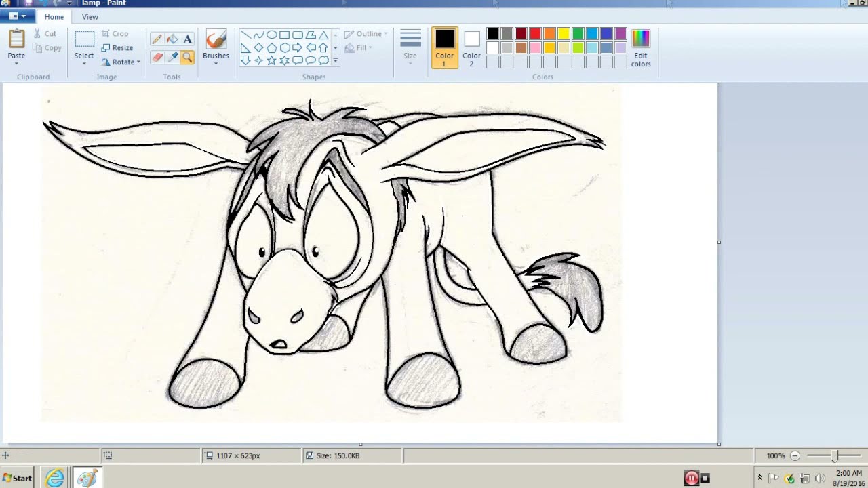The image size is (868, 488).
Task: Pick the red color swatch
Action: coord(535,34)
